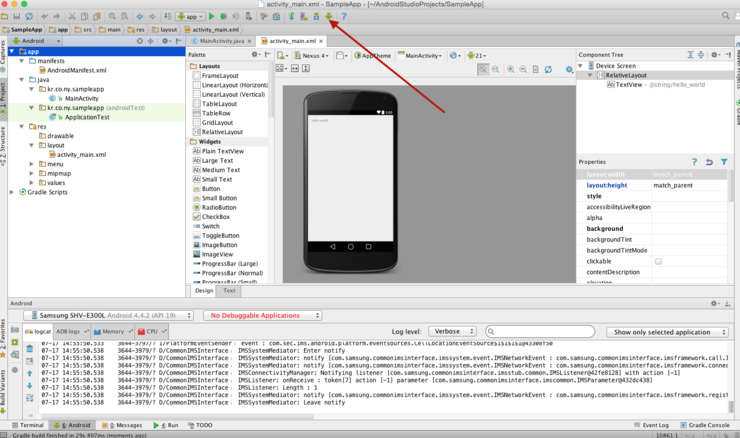740x438 pixels.
Task: Select the CheckBox widget in Palette
Action: point(216,216)
